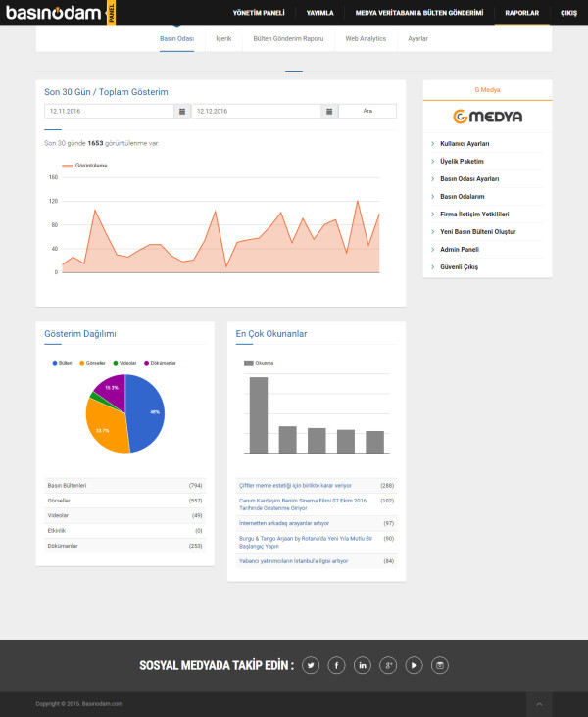Open calendar picker for start date 12.11.2016
Screen dimensions: 588x717
pos(182,112)
